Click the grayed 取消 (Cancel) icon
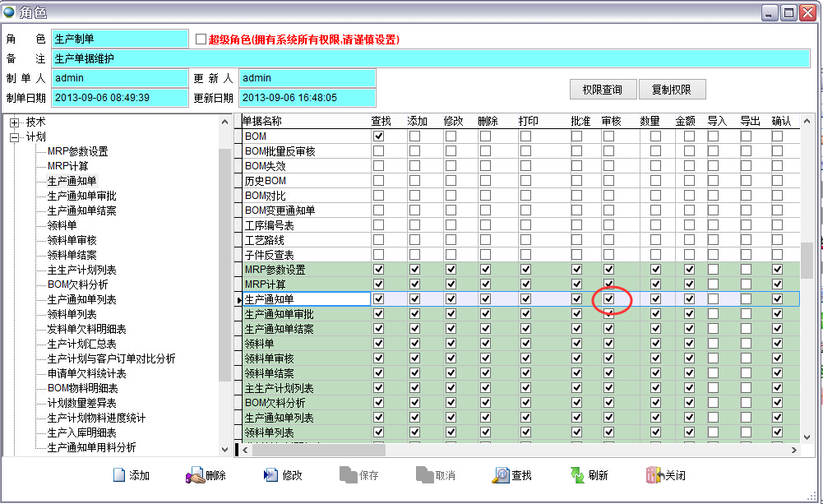 (423, 475)
